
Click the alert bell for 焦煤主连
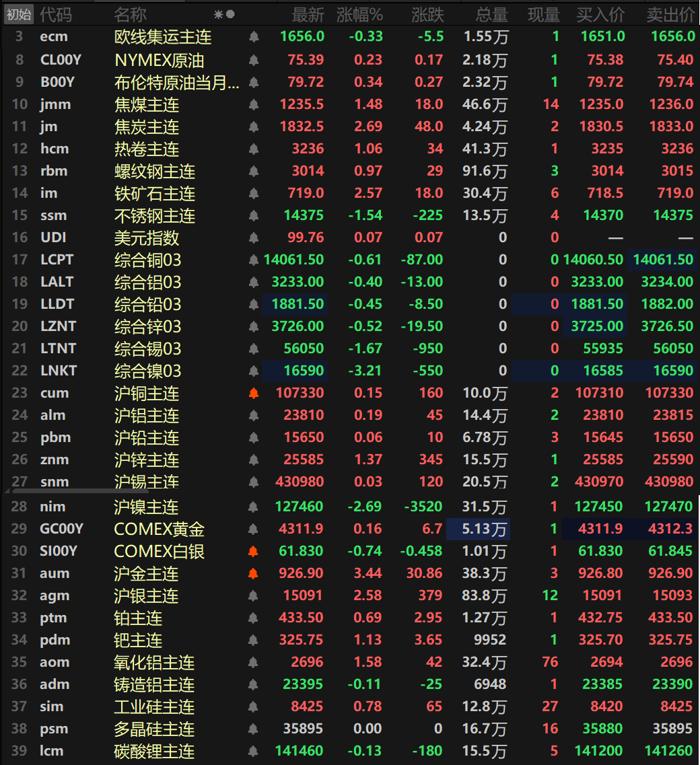[x=254, y=104]
